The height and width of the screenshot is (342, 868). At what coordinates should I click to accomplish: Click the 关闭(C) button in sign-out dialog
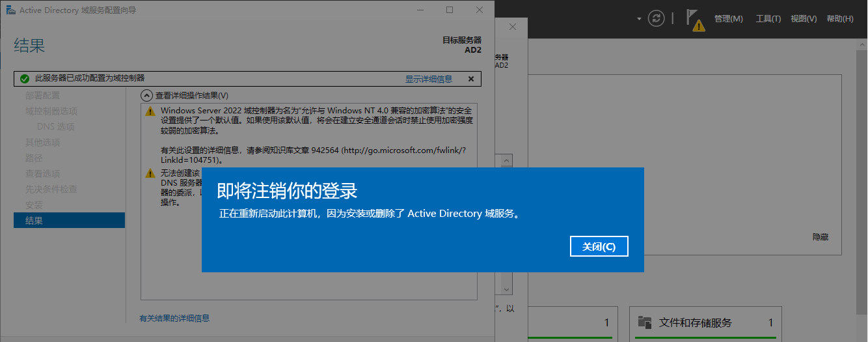(599, 246)
